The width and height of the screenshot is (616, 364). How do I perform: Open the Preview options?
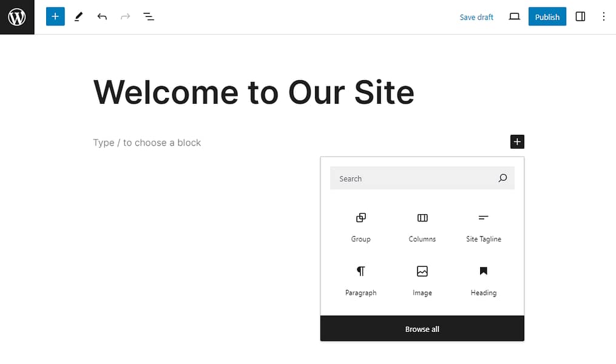coord(514,16)
